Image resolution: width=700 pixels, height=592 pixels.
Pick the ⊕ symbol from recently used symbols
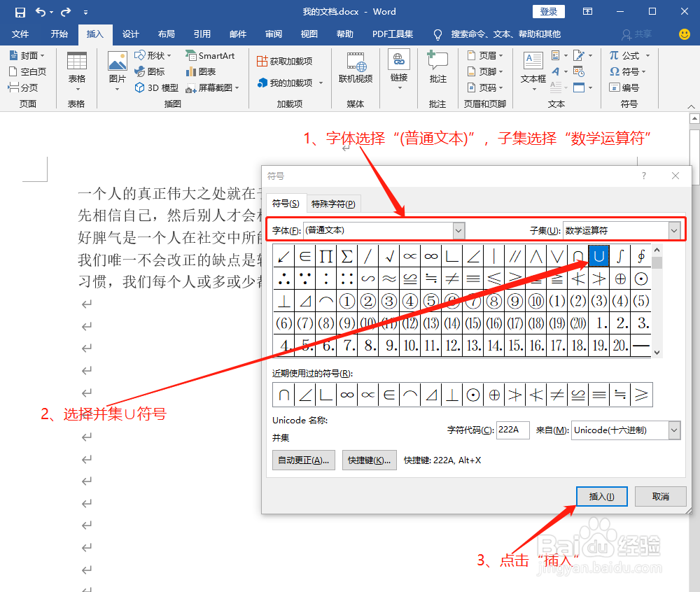[x=494, y=395]
